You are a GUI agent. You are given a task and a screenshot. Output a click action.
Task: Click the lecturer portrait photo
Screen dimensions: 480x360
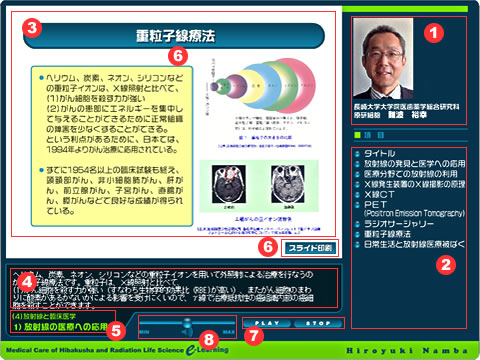coord(383,58)
